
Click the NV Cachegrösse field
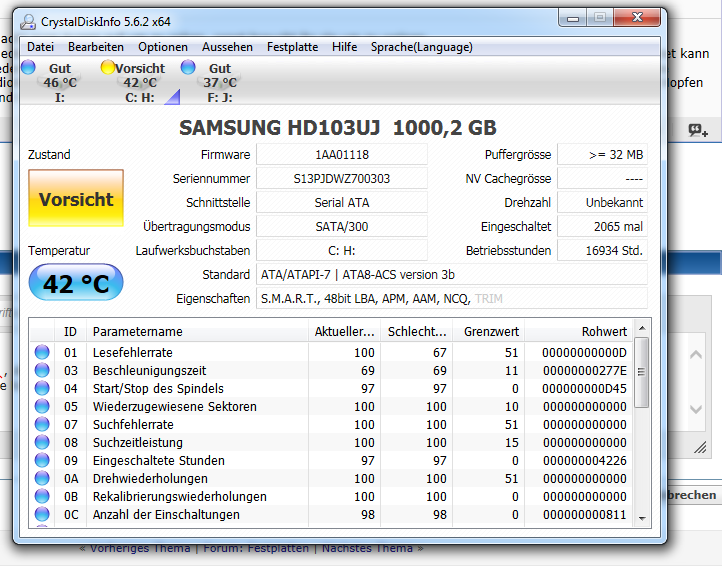[x=602, y=179]
